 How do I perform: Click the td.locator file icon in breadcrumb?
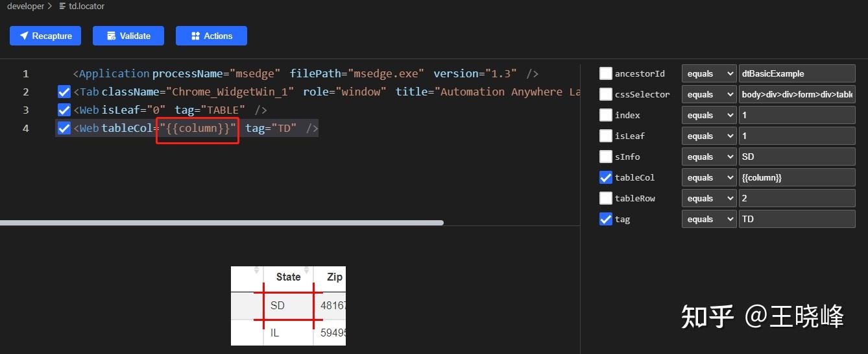62,6
